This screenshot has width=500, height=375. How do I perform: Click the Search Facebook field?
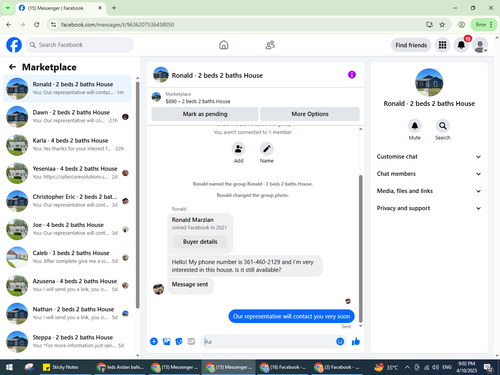click(80, 45)
